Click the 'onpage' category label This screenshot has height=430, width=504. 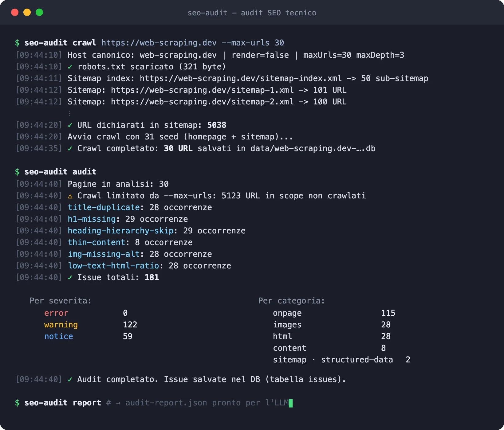tap(287, 313)
